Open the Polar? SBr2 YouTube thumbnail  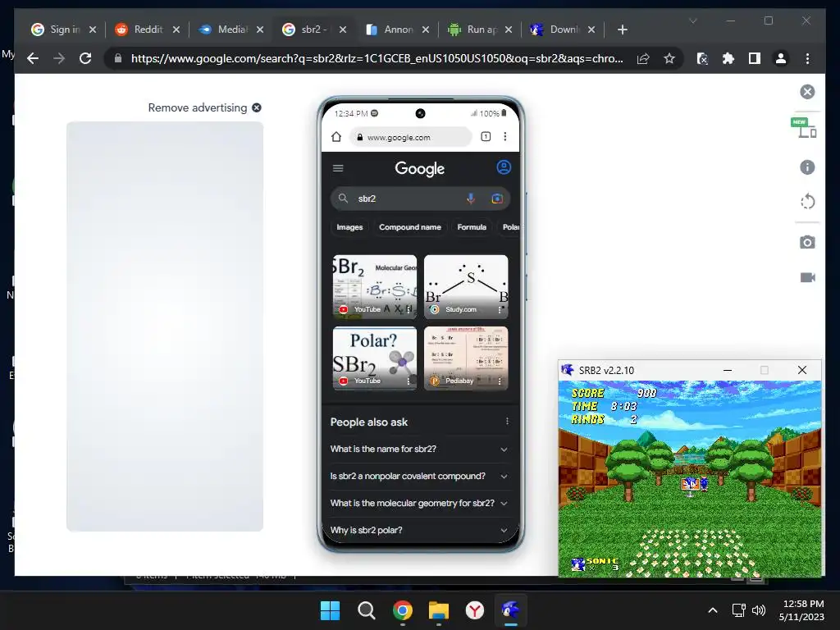tap(374, 358)
